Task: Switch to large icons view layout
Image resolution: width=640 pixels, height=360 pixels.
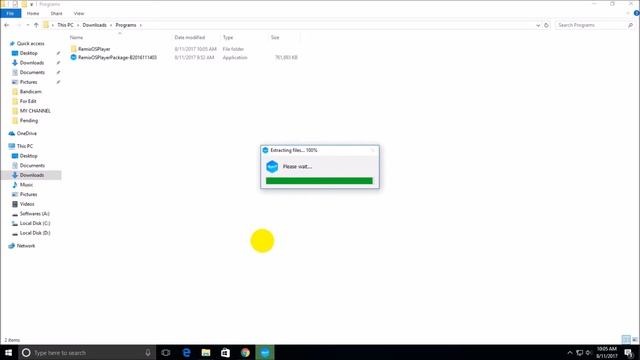Action: point(635,340)
